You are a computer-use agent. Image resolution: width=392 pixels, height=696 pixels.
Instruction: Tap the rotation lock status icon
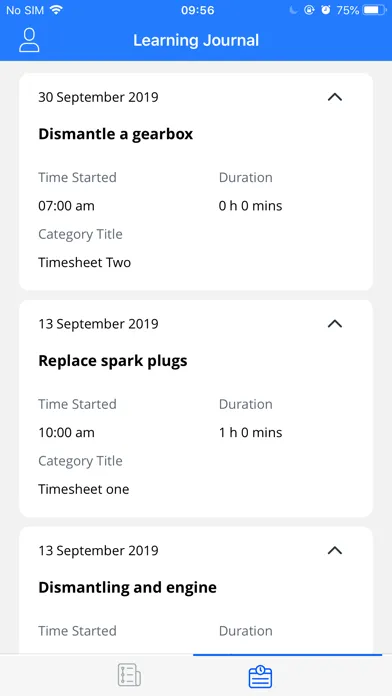point(309,10)
